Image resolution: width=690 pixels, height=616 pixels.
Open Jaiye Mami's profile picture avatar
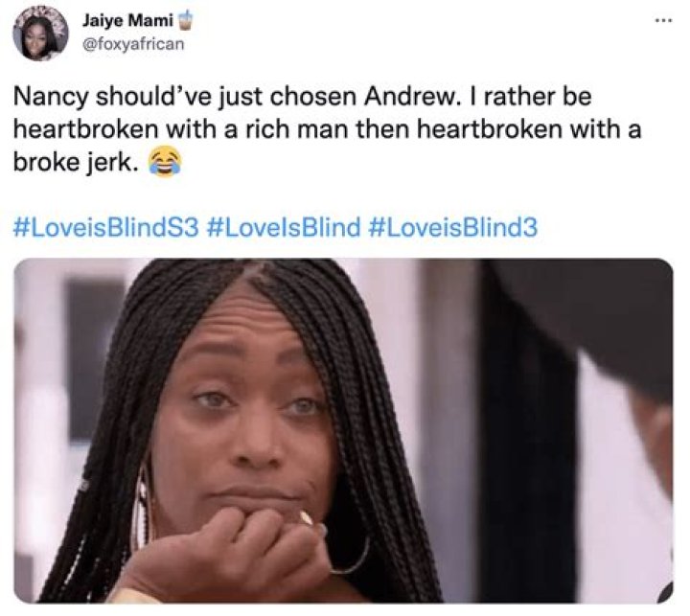tap(41, 33)
